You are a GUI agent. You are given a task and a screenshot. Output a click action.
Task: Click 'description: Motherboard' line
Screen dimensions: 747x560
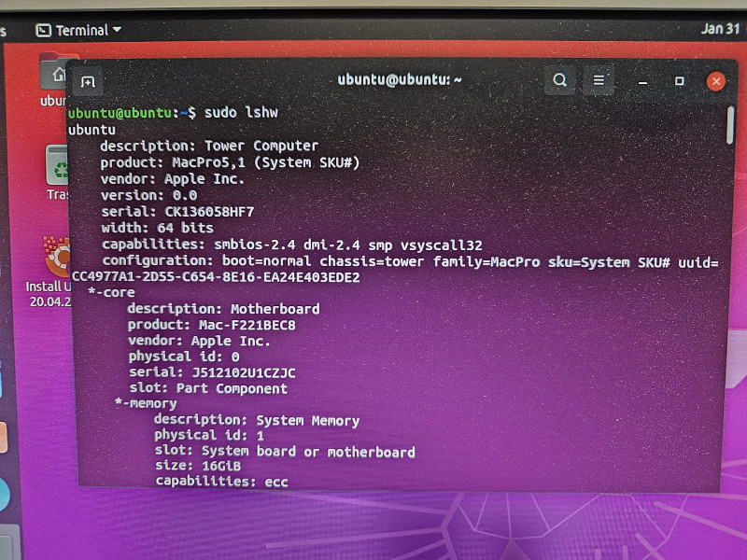(x=223, y=309)
